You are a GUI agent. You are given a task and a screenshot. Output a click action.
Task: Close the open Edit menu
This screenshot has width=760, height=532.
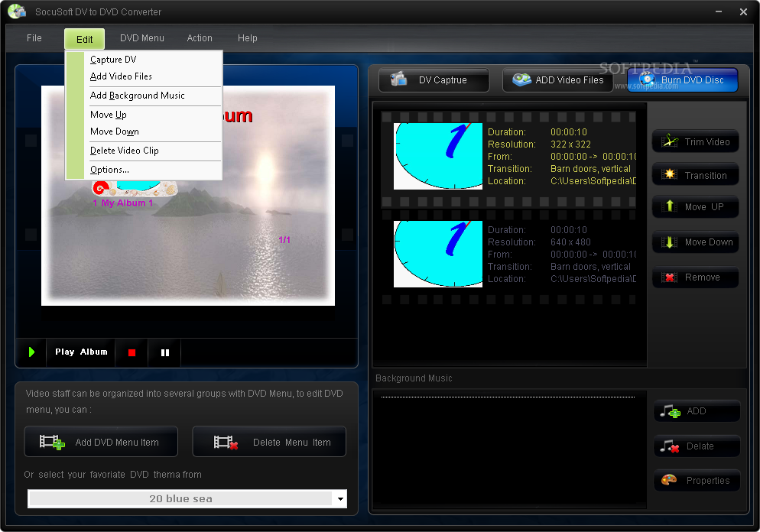pyautogui.click(x=84, y=39)
